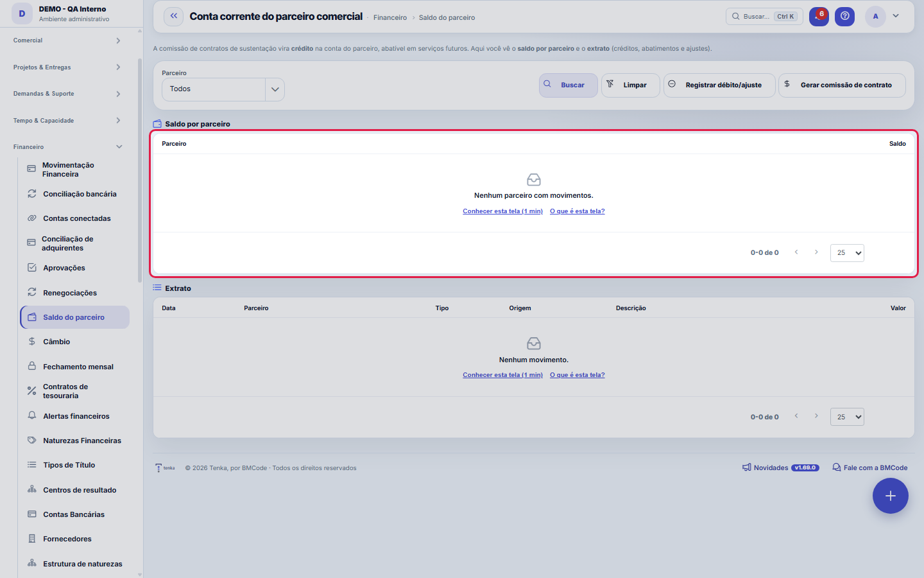Expand the Demandas & Suporte section
The width and height of the screenshot is (924, 578).
tap(67, 94)
